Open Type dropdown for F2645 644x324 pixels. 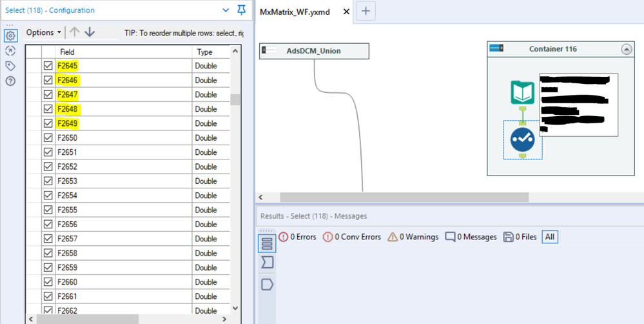pos(211,66)
